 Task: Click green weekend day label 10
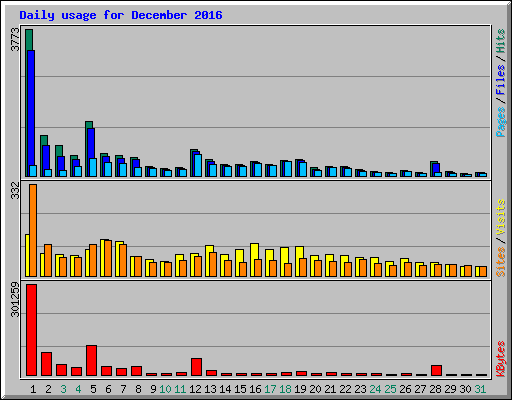point(165,389)
